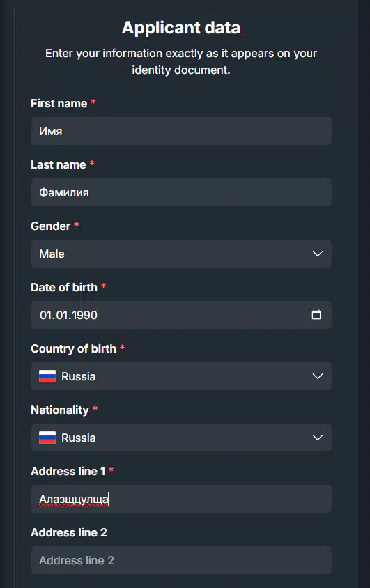
Task: Select the year 1990 in Date of birth
Action: [x=85, y=315]
